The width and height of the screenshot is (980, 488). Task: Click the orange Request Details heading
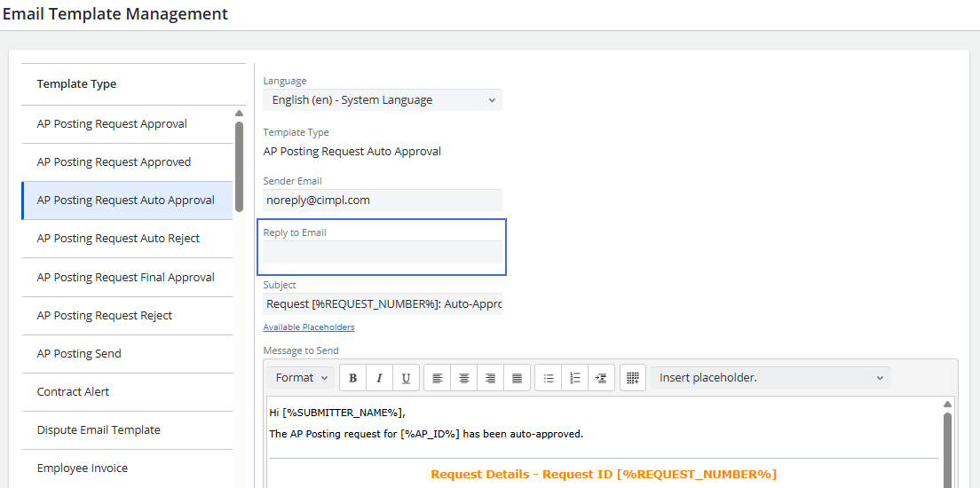pyautogui.click(x=604, y=474)
